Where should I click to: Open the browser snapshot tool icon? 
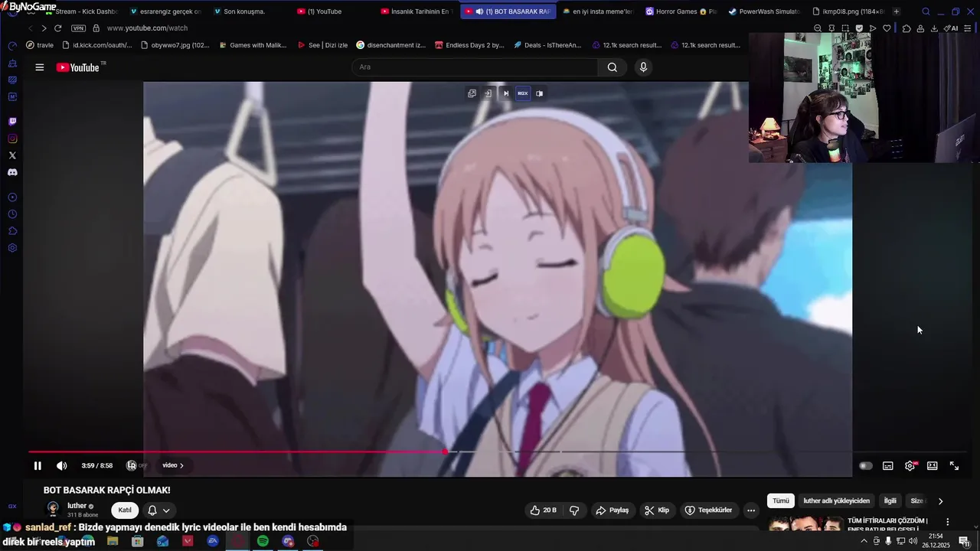point(845,28)
